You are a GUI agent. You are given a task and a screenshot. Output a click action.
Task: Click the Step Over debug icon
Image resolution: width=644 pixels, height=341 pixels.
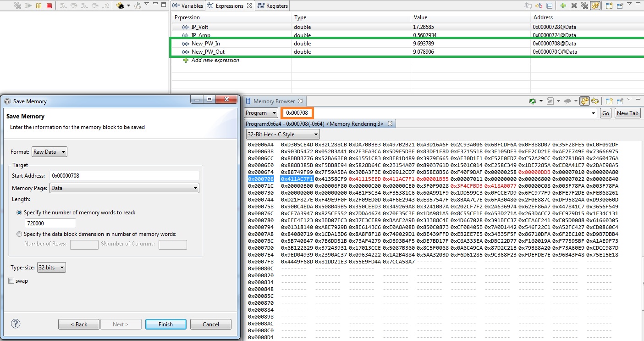74,6
